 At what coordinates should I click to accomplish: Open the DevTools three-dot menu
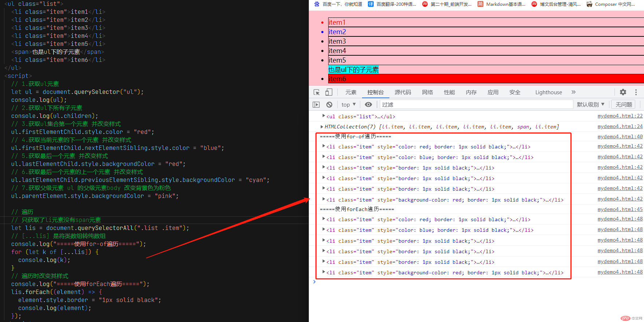pos(636,92)
